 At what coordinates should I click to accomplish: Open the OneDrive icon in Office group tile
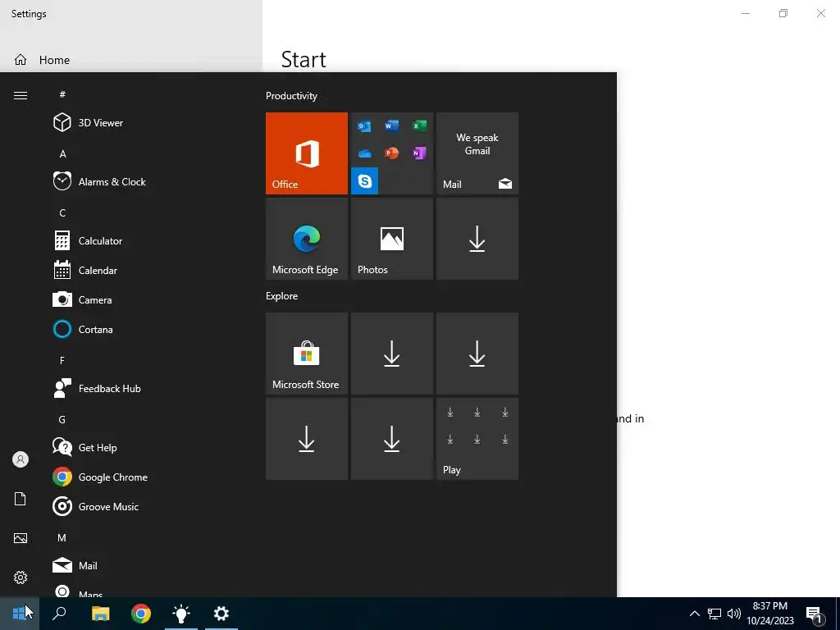click(365, 153)
